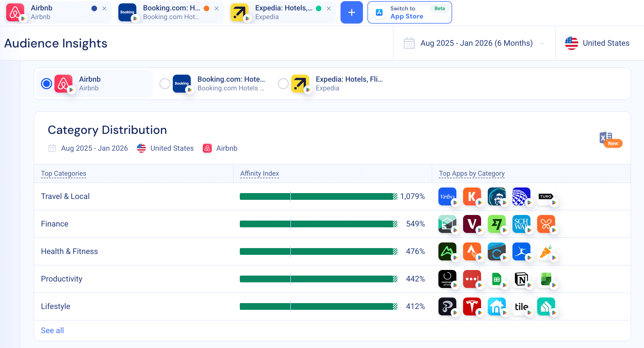This screenshot has width=644, height=348.
Task: Open the black swirl app icon in Lifestyle
Action: [447, 306]
